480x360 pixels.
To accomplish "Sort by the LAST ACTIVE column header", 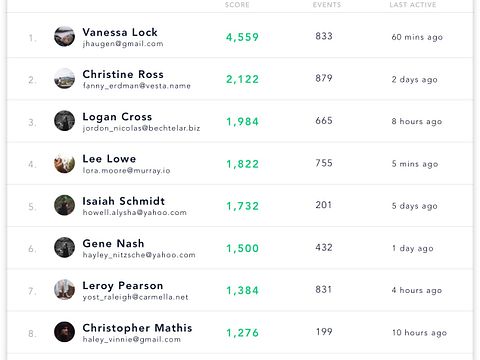I will pyautogui.click(x=413, y=5).
